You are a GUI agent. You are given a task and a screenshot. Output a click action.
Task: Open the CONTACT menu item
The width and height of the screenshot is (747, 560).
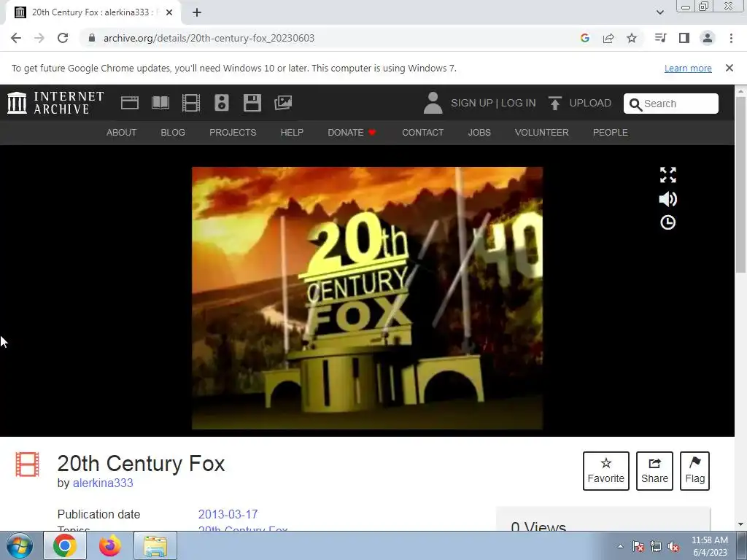click(422, 133)
